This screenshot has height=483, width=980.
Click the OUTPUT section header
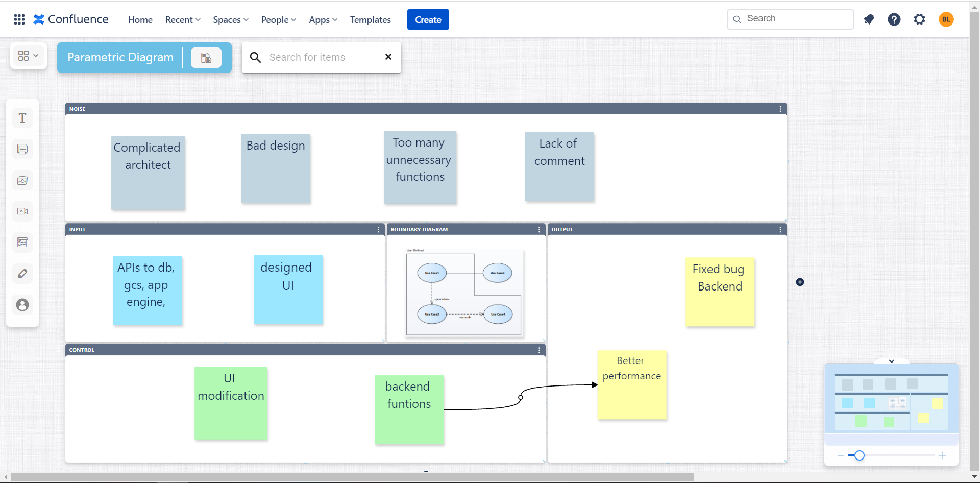667,230
